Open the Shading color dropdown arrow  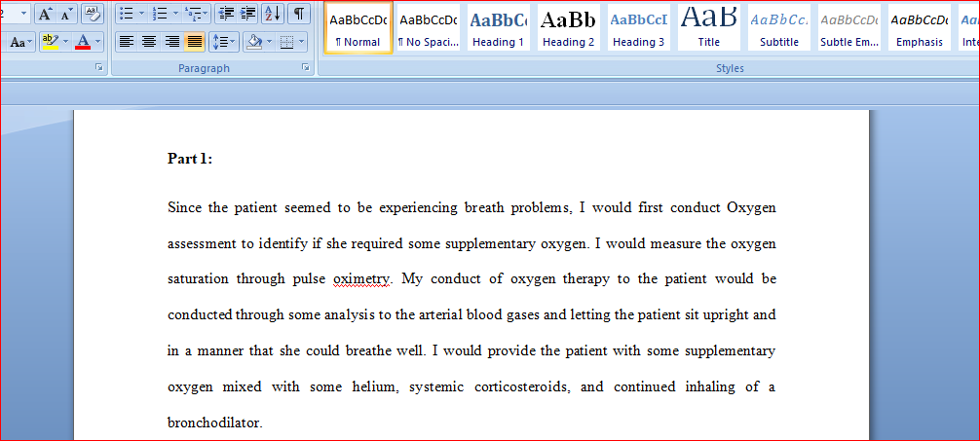270,43
